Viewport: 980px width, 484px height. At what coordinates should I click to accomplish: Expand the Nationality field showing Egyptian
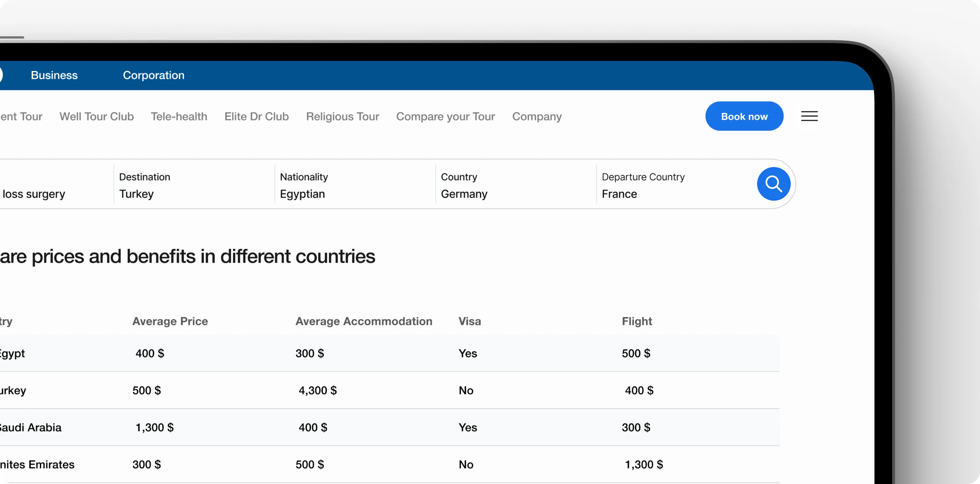click(355, 186)
